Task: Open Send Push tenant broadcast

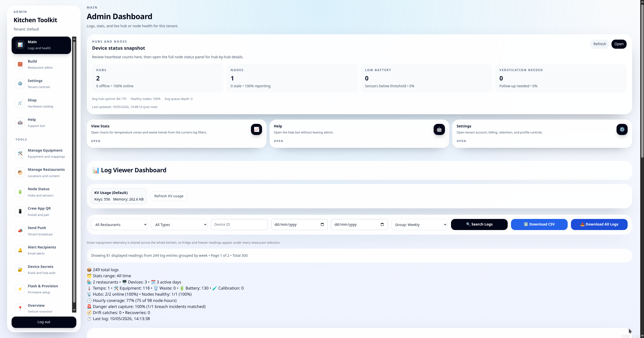Action: [41, 231]
